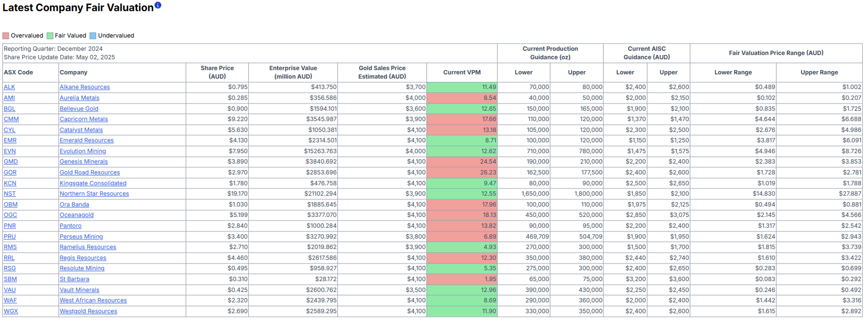Image resolution: width=868 pixels, height=327 pixels.
Task: Open the ALK ticker link
Action: 9,87
